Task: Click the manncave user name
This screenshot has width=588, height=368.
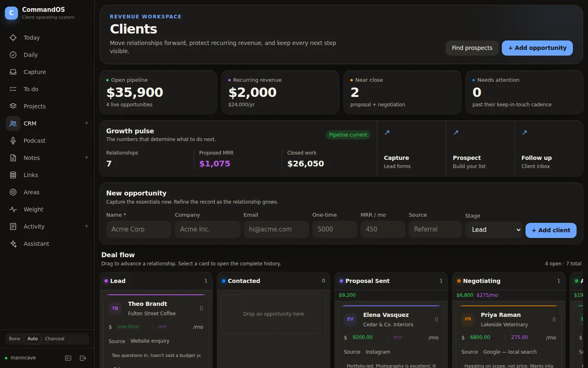Action: pos(23,358)
